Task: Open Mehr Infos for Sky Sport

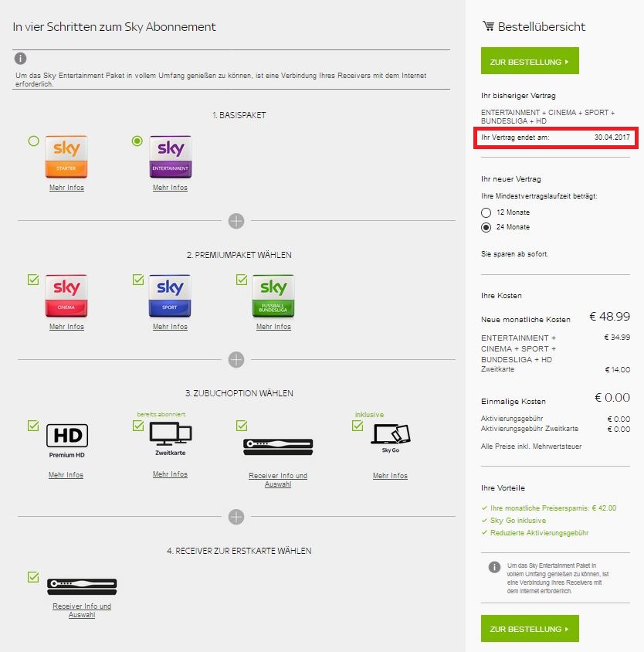Action: (x=170, y=327)
